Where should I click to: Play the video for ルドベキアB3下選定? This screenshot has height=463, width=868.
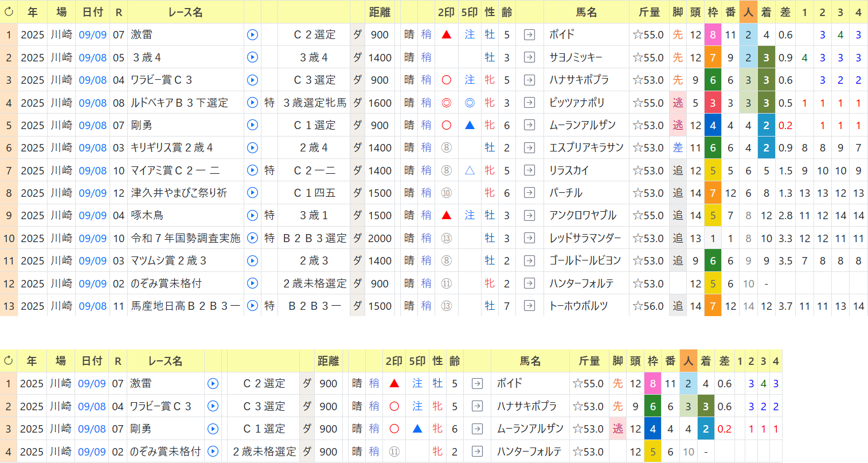coord(252,103)
